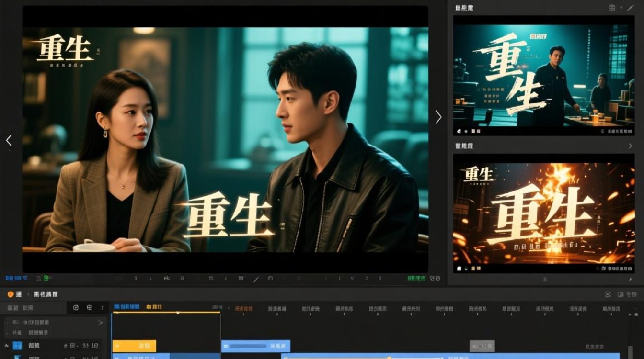Click the orange-labeled marker on the timeline ruler
644x359 pixels.
point(243,309)
